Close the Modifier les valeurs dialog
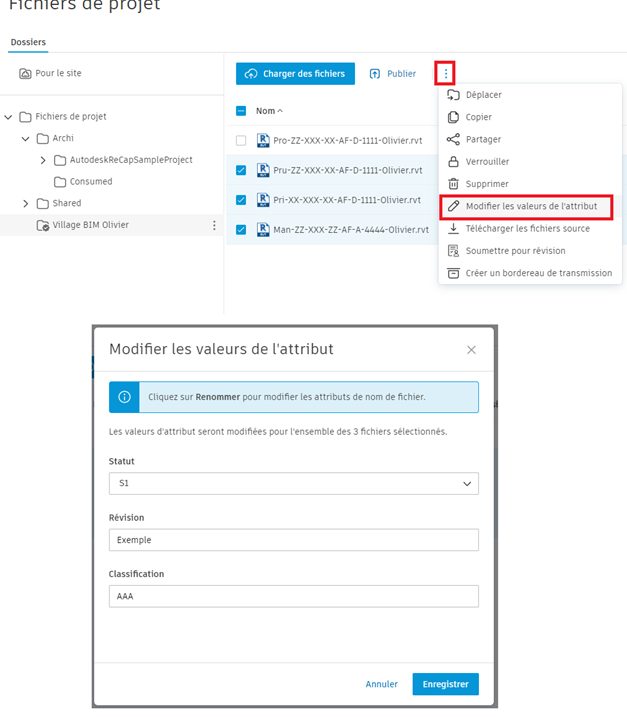This screenshot has height=717, width=627. point(471,350)
